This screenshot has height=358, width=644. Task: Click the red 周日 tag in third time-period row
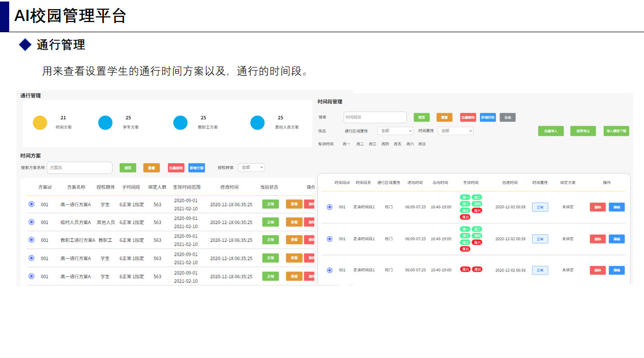point(477,269)
